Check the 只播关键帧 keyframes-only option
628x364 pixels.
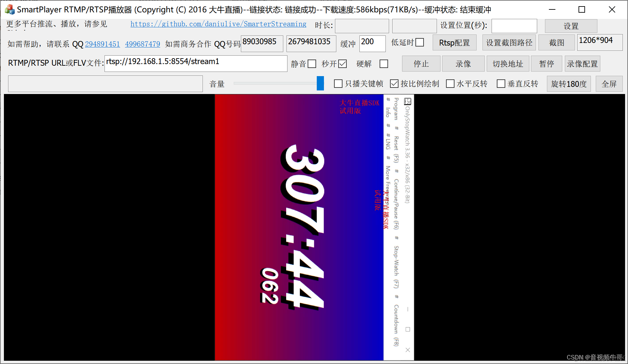pyautogui.click(x=338, y=84)
